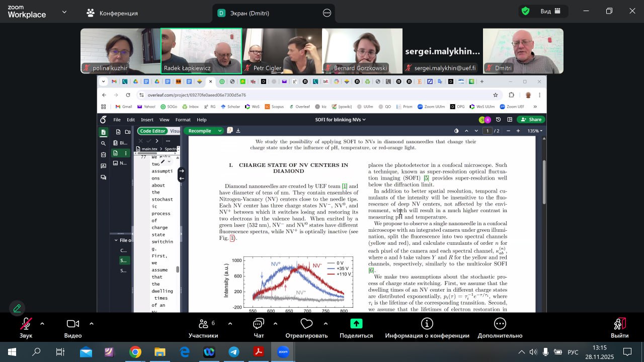Select Dmitri's video thumbnail
Viewport: 644px width, 362px height.
523,51
